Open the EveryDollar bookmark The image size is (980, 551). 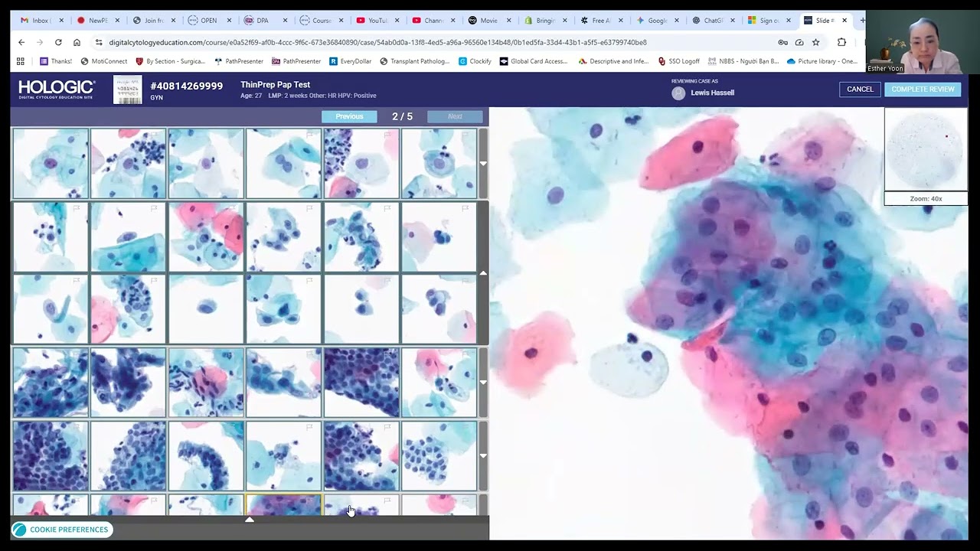(x=351, y=61)
